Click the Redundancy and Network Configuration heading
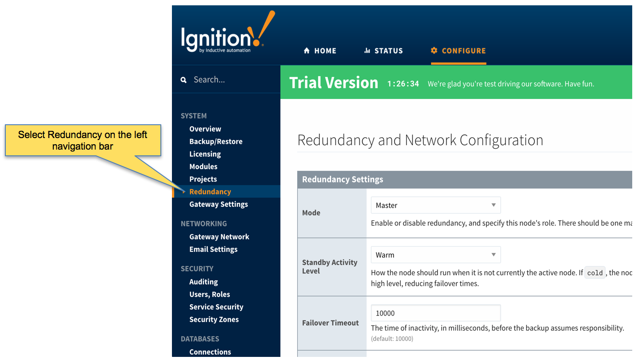638x364 pixels. (x=420, y=140)
